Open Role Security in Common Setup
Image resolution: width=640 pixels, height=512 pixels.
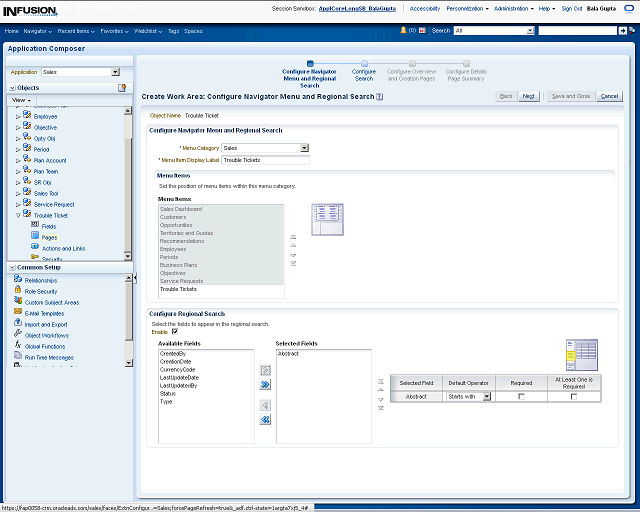[41, 291]
